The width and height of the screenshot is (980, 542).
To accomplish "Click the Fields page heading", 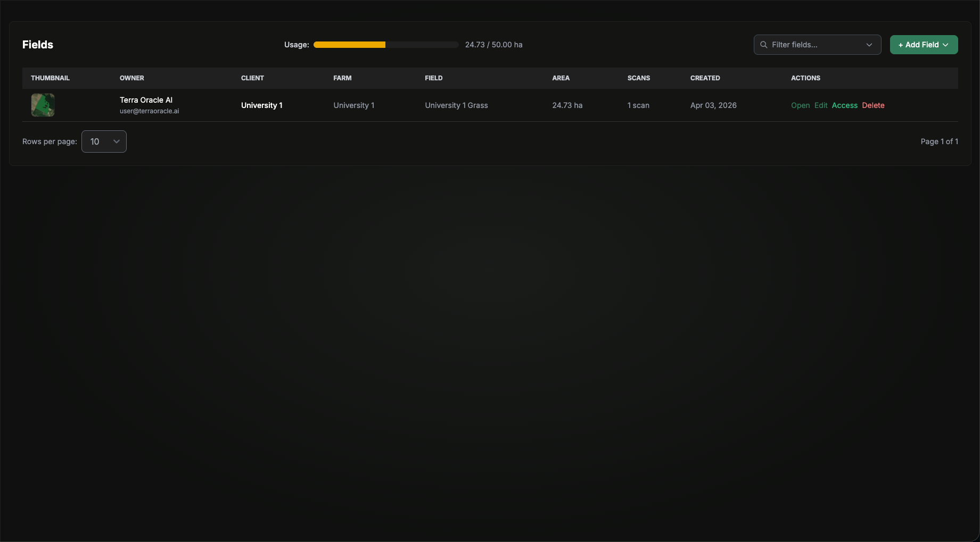I will tap(37, 45).
